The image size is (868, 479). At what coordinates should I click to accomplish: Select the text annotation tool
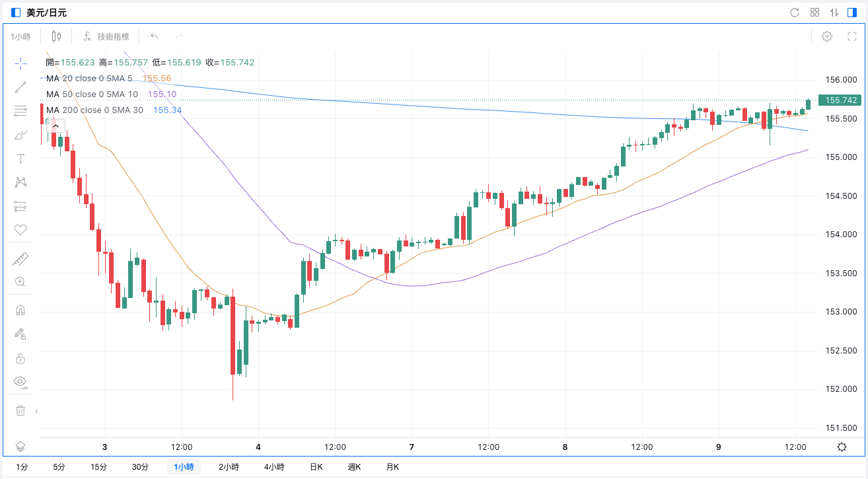(20, 159)
